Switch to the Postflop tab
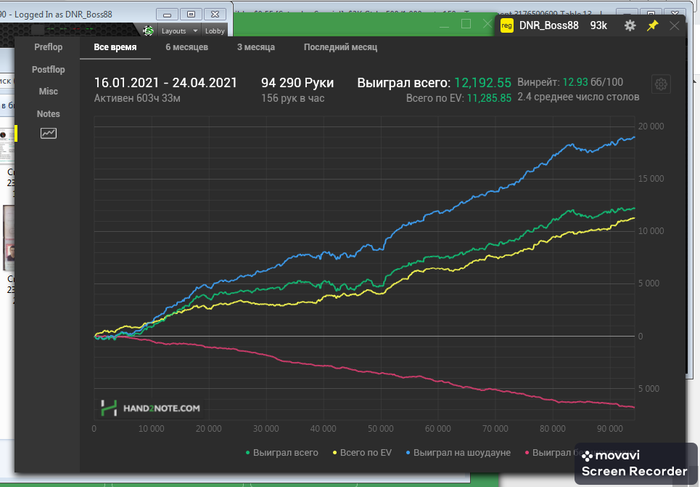 tap(48, 69)
